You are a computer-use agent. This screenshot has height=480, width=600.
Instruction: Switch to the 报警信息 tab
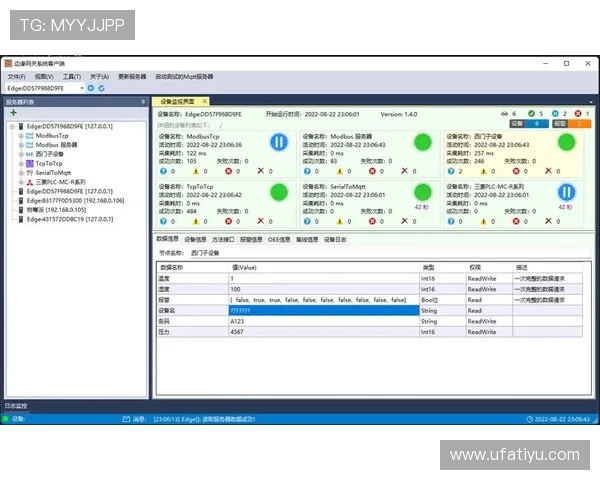pyautogui.click(x=250, y=240)
